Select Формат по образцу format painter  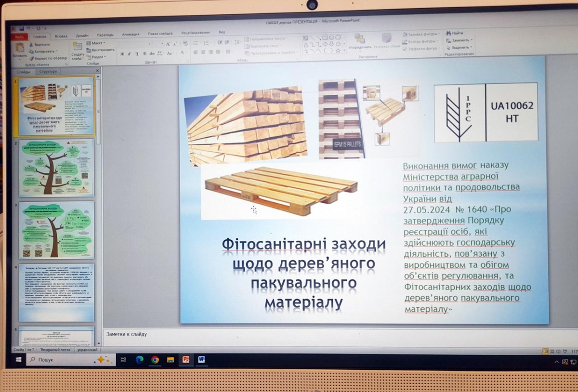click(x=32, y=58)
